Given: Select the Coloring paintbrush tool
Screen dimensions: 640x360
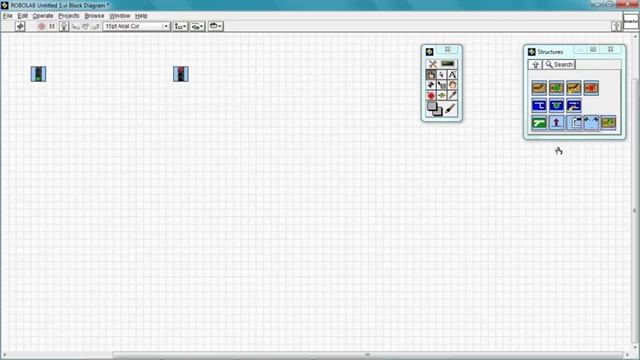Looking at the screenshot, I should 450,109.
